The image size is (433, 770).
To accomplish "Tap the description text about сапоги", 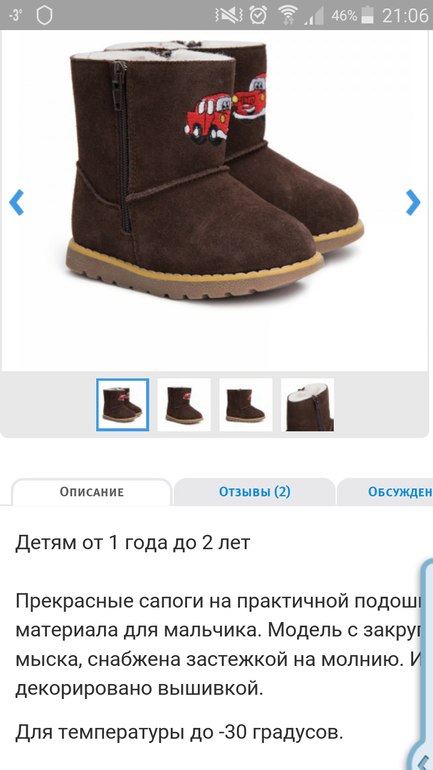I will 218,644.
